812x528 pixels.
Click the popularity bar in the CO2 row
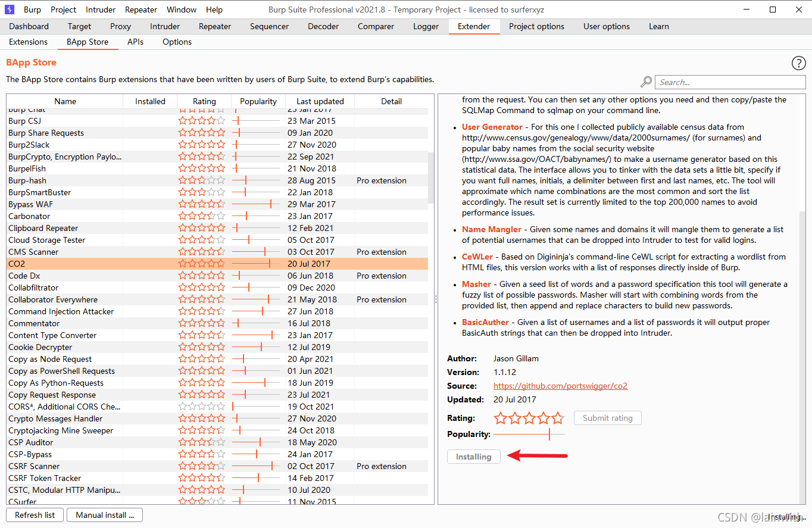coord(256,264)
